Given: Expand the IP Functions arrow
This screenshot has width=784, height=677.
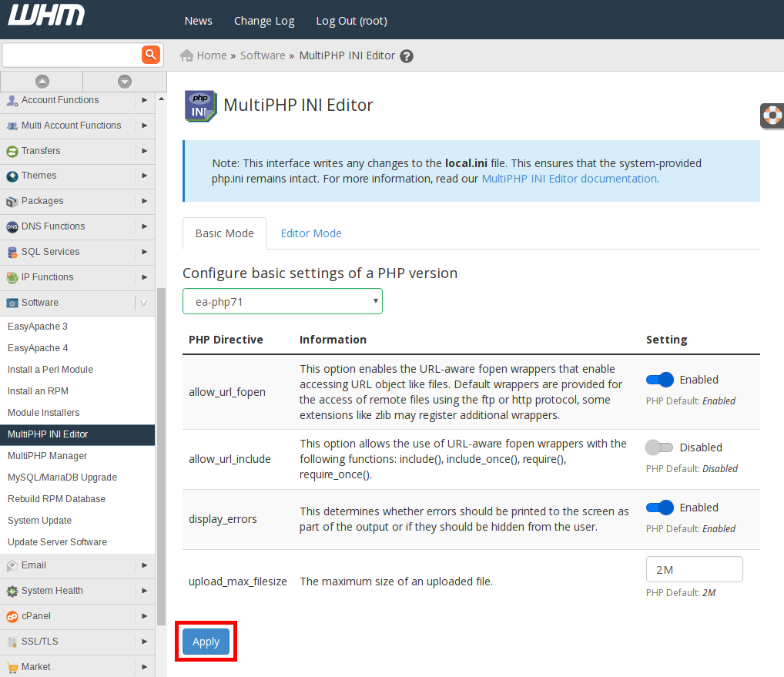Looking at the screenshot, I should (x=145, y=277).
